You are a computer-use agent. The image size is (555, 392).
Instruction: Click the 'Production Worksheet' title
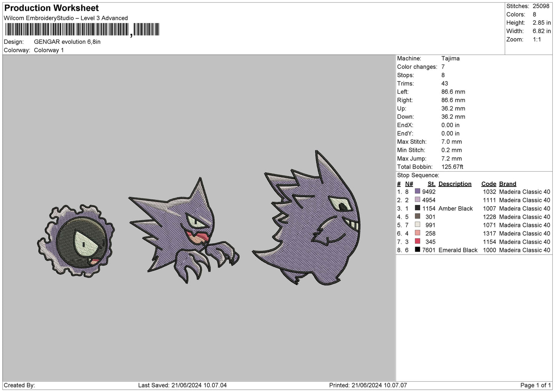(x=51, y=8)
